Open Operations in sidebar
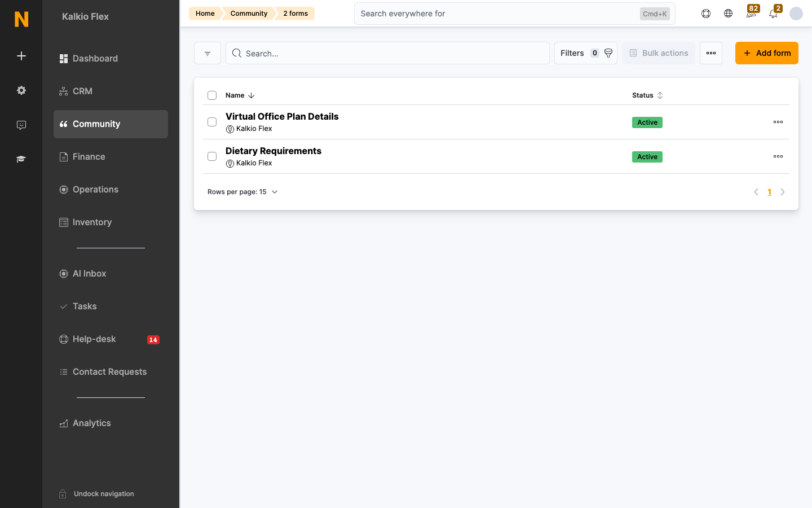812x508 pixels. 111,190
